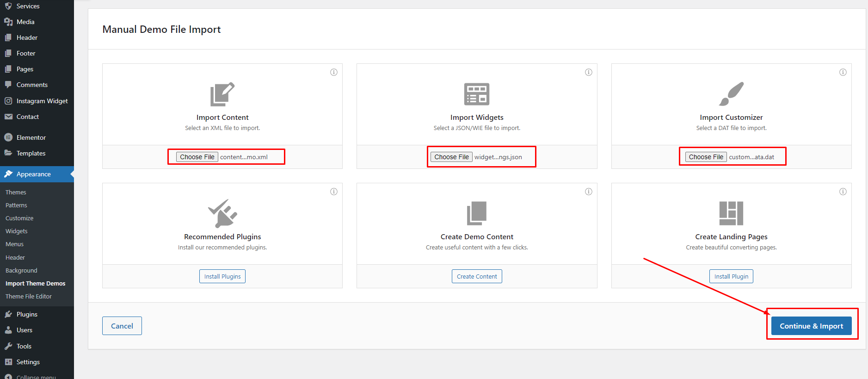Click 'Select an XML file to import.' text
The image size is (868, 379).
[x=222, y=128]
